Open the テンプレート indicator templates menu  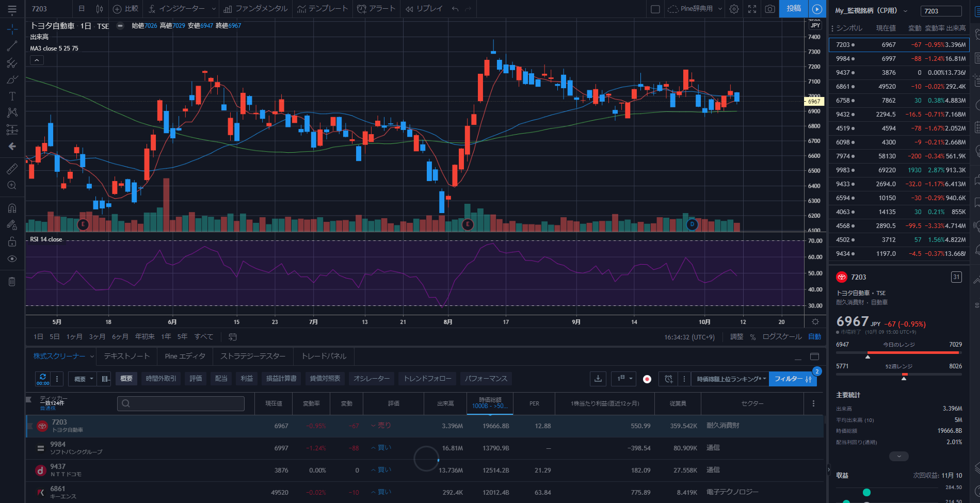point(323,9)
